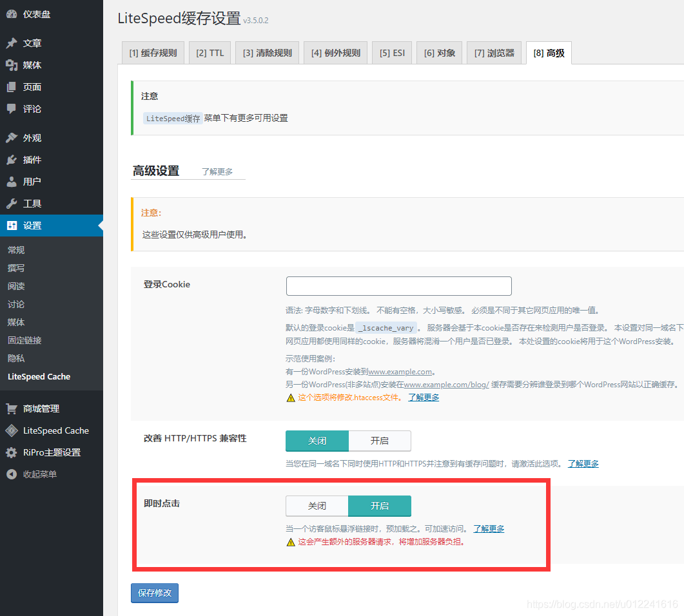Open 了解更多 link under HTTP/HTTPS option
Viewport: 684px width, 616px height.
pos(583,464)
